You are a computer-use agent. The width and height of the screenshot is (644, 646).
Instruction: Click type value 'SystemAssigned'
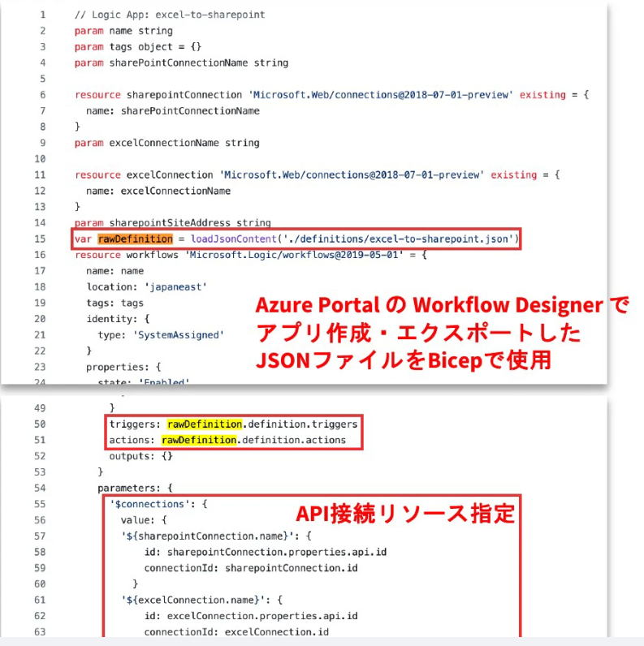(178, 335)
